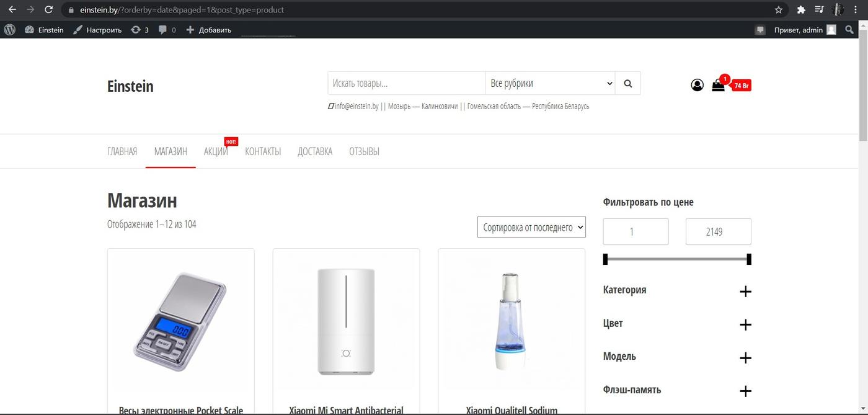Go back using the browser back arrow

coord(12,10)
